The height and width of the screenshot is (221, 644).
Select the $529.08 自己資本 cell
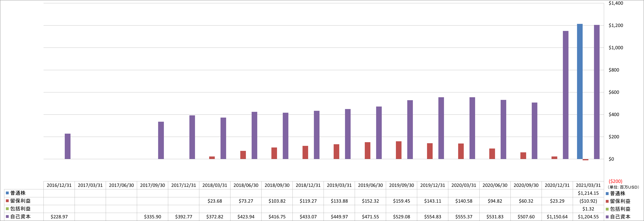pos(402,217)
